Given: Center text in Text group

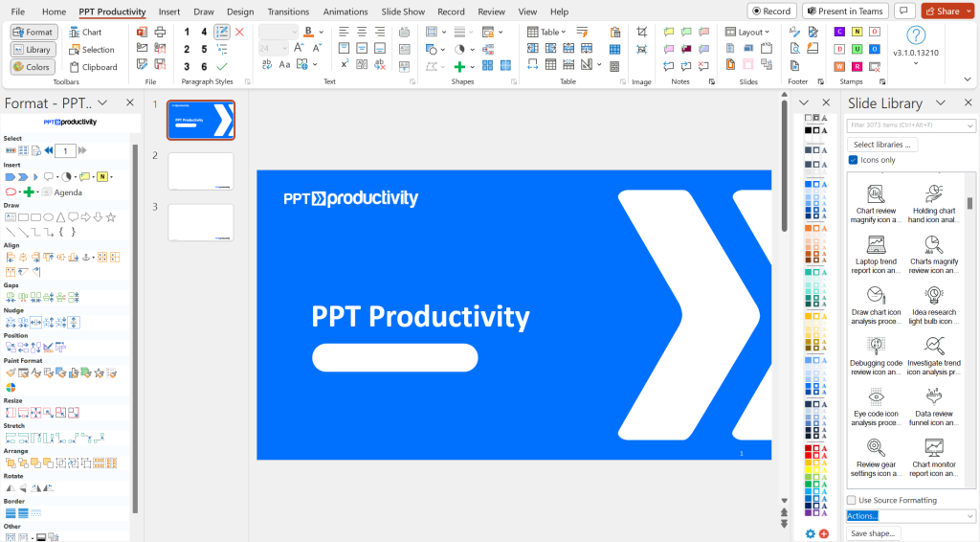Looking at the screenshot, I should pos(361,32).
